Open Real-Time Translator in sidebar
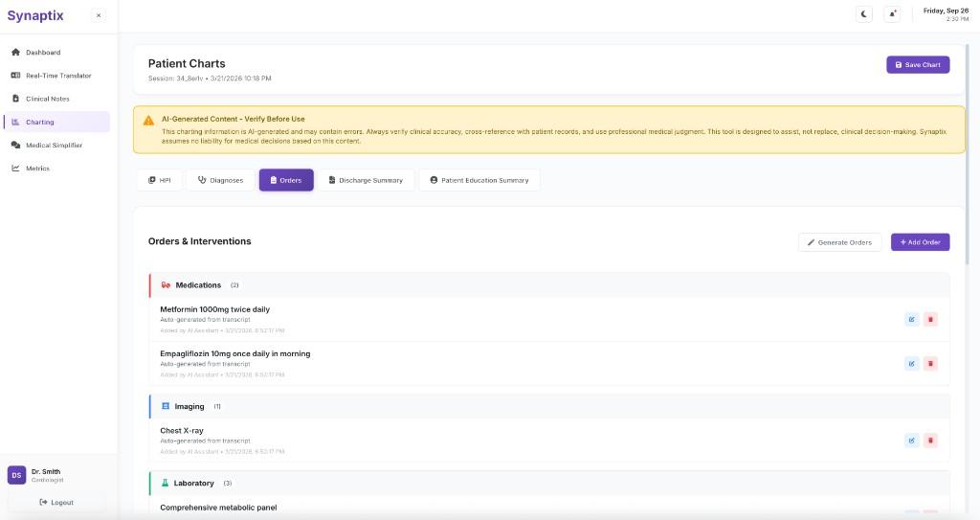980x520 pixels. point(58,76)
